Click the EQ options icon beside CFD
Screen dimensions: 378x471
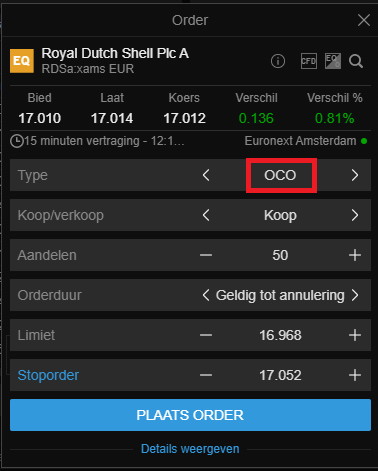click(x=333, y=61)
